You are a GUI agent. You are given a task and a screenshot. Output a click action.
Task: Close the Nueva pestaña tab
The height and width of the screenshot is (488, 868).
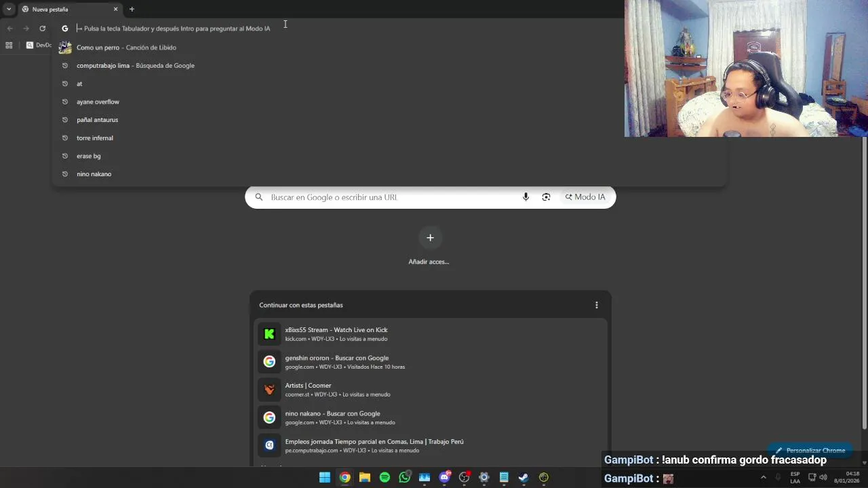click(x=115, y=9)
